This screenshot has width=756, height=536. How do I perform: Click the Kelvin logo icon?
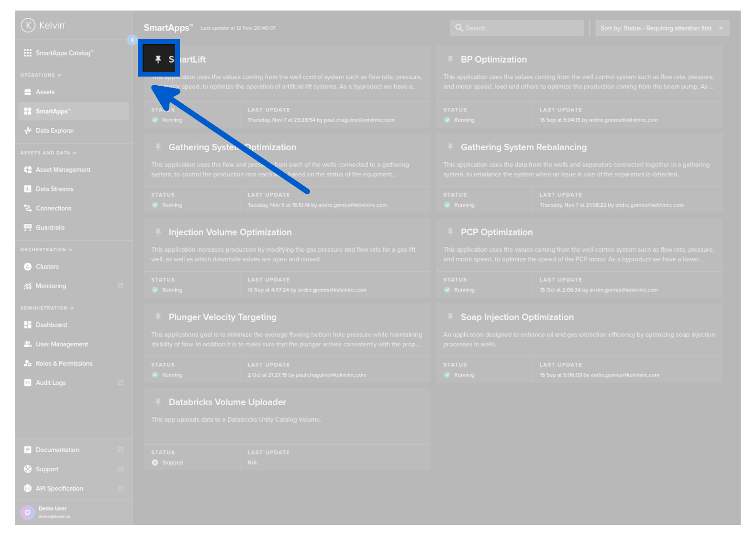point(28,25)
